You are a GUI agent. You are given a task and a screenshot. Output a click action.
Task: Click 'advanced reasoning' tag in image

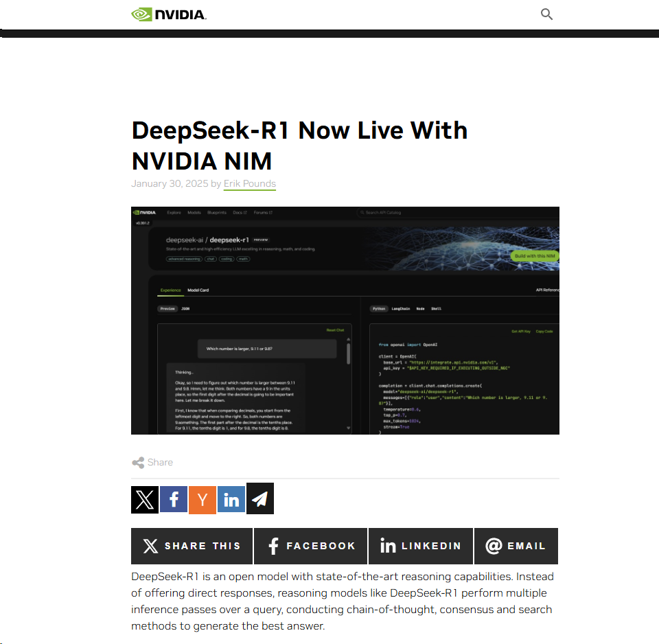pyautogui.click(x=184, y=259)
